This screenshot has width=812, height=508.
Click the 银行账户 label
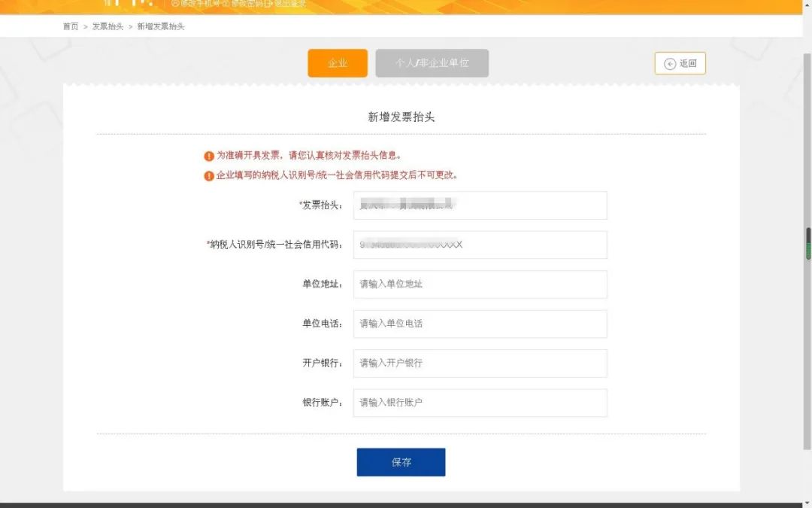323,403
